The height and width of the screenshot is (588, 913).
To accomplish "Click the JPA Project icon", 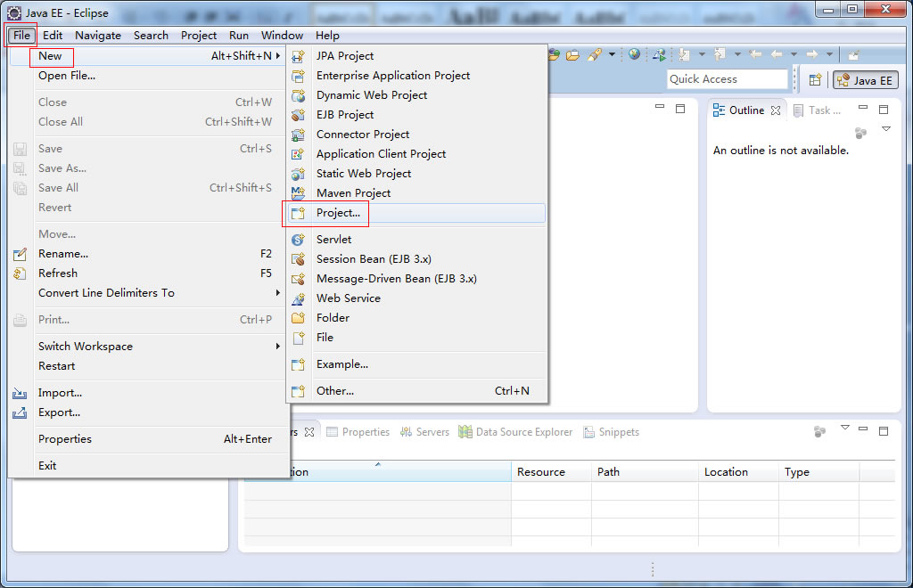I will [298, 56].
